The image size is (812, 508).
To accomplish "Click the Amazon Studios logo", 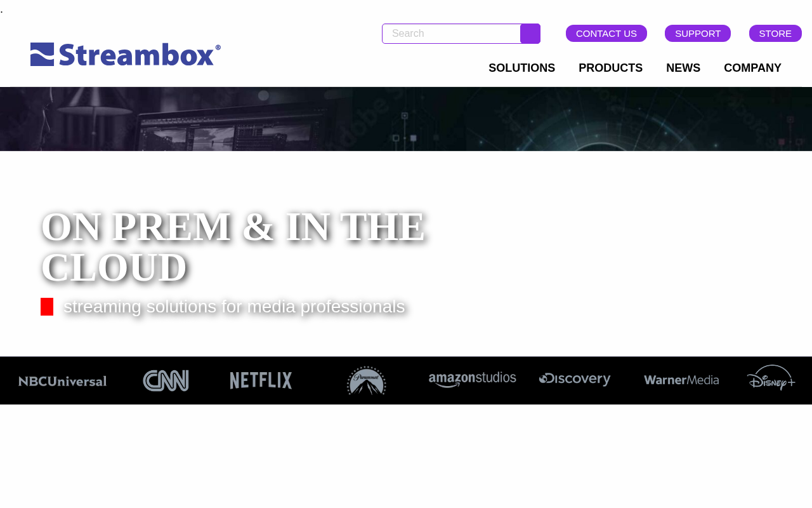I will [x=473, y=380].
